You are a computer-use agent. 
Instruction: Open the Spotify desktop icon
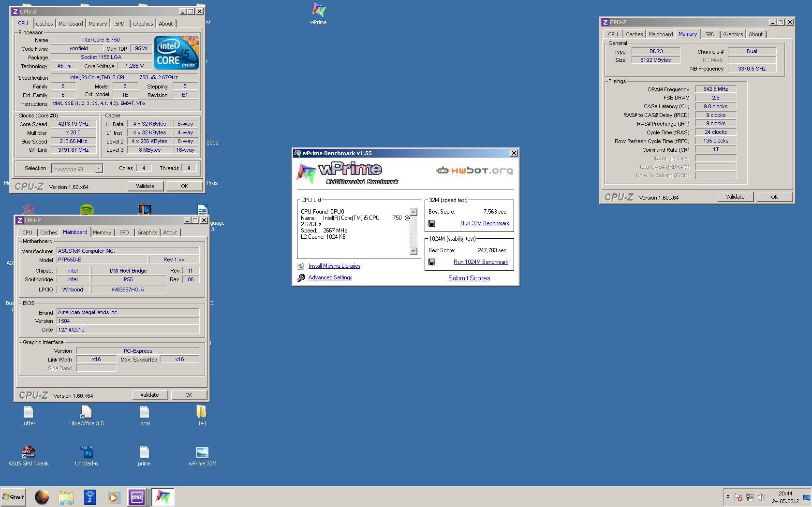87,209
